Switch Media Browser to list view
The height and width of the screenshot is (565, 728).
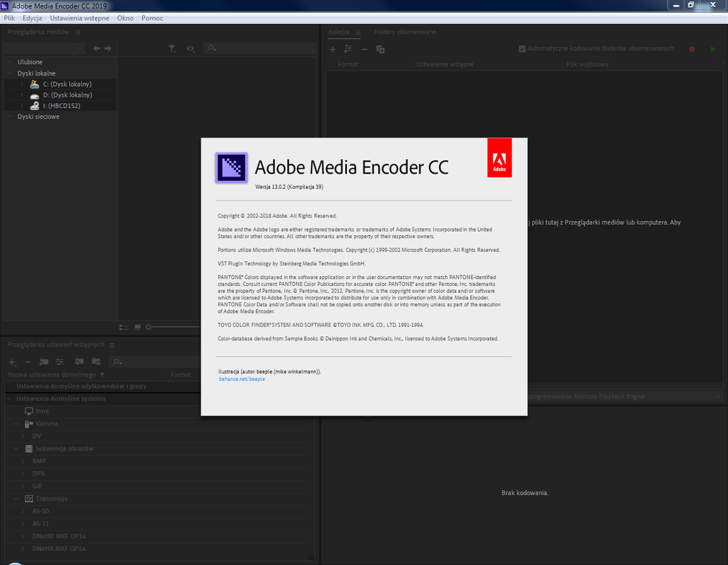pyautogui.click(x=124, y=327)
